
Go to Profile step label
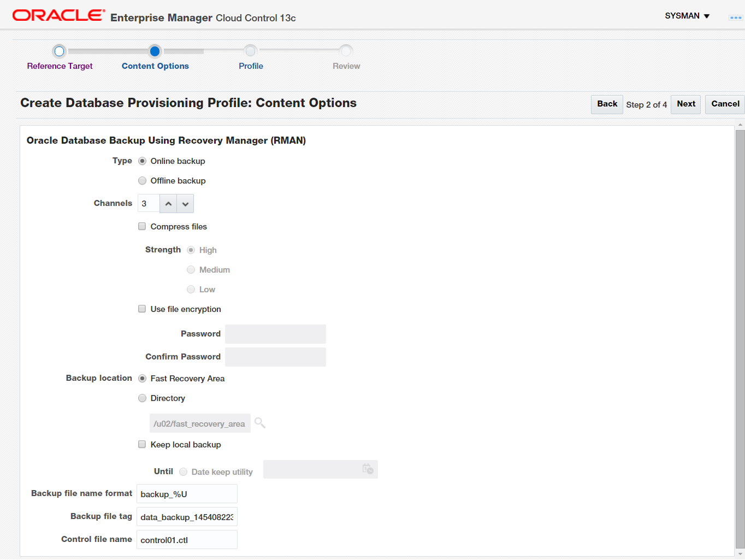pyautogui.click(x=251, y=66)
